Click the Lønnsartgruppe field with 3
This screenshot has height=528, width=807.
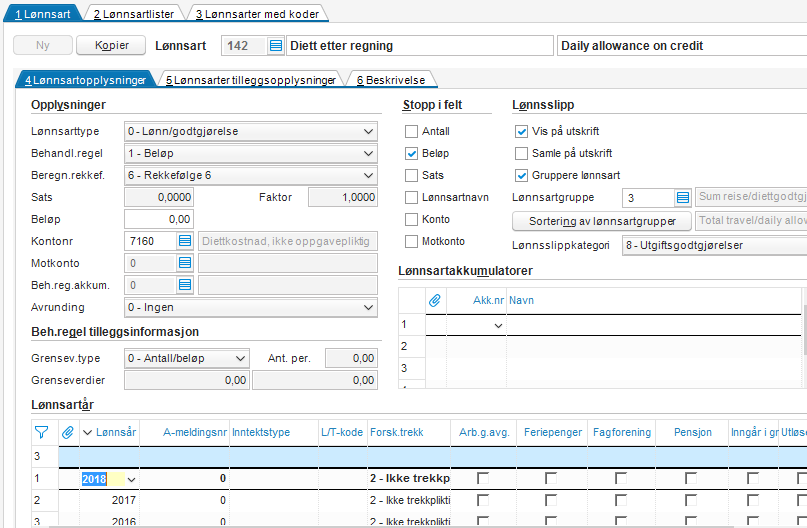(x=648, y=198)
